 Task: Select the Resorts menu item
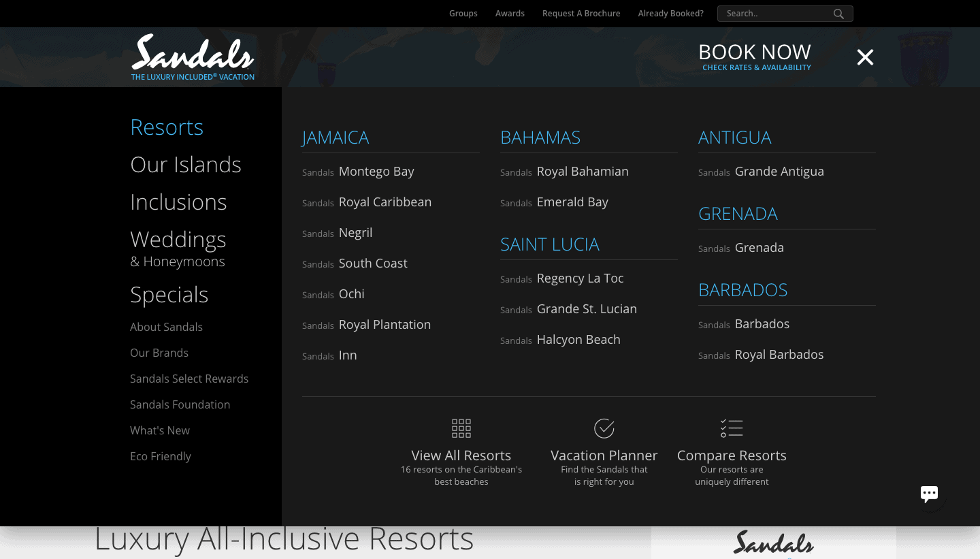tap(167, 127)
